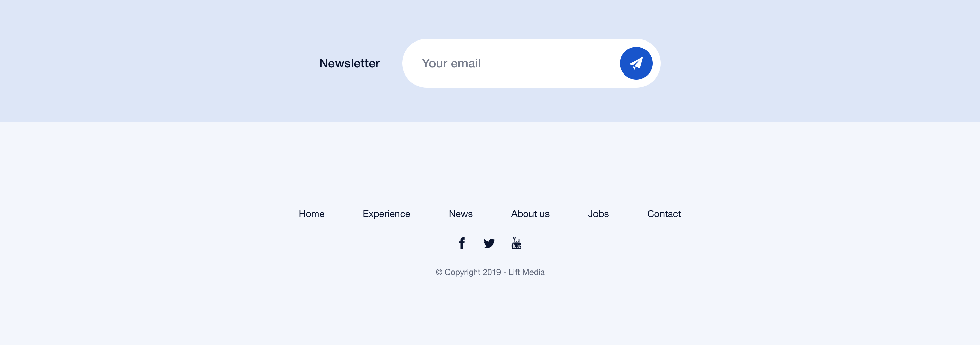Watch videos via the YouTube icon

517,244
